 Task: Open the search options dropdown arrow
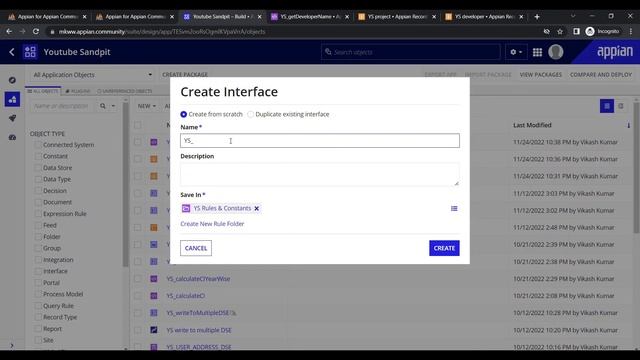pos(113,106)
